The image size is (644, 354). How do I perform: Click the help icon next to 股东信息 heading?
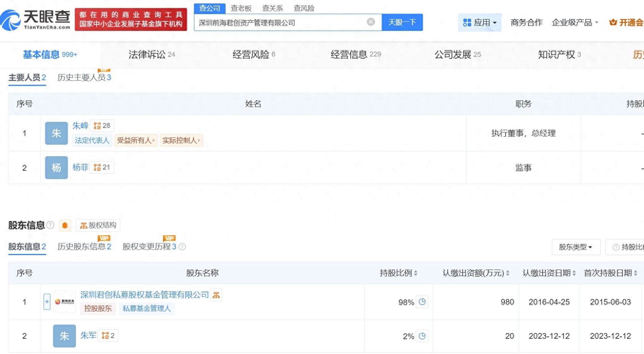[50, 225]
